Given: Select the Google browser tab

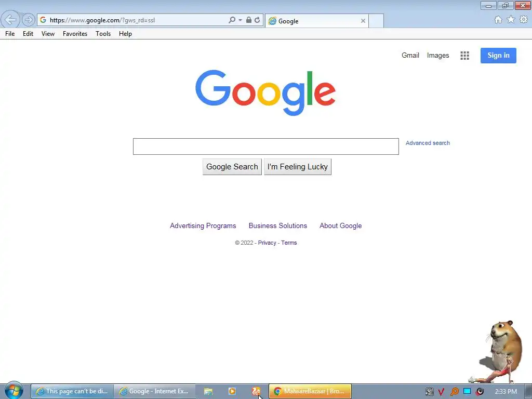Looking at the screenshot, I should tap(316, 21).
